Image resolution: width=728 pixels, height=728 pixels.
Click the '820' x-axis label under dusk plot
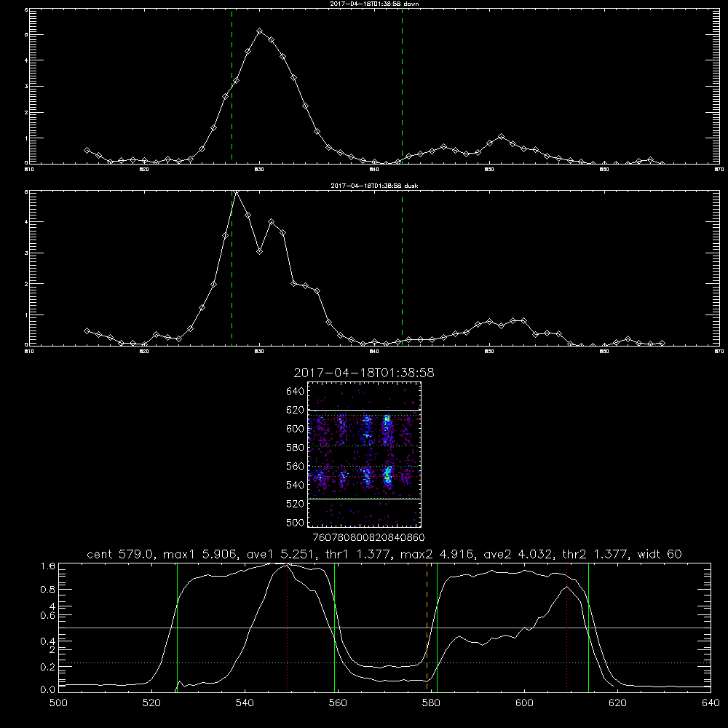144,352
